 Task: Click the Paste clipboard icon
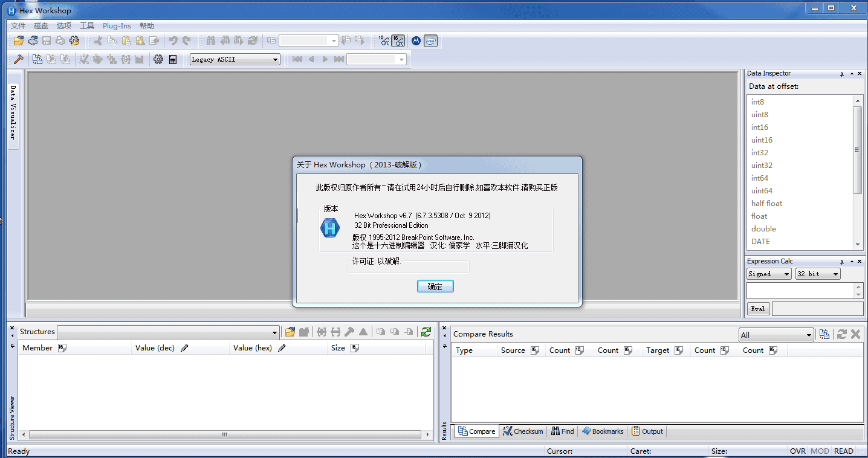[126, 40]
